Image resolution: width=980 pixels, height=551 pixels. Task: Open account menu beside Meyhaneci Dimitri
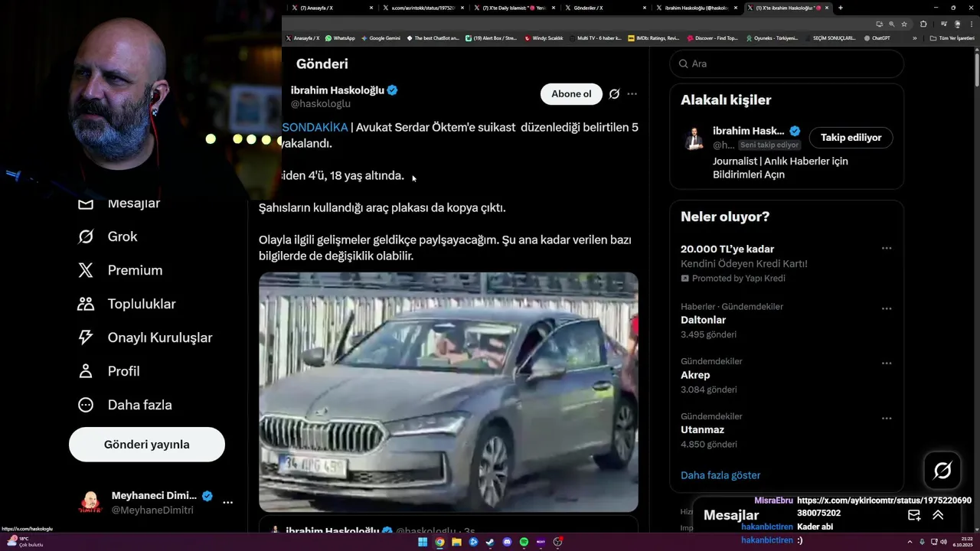(227, 503)
